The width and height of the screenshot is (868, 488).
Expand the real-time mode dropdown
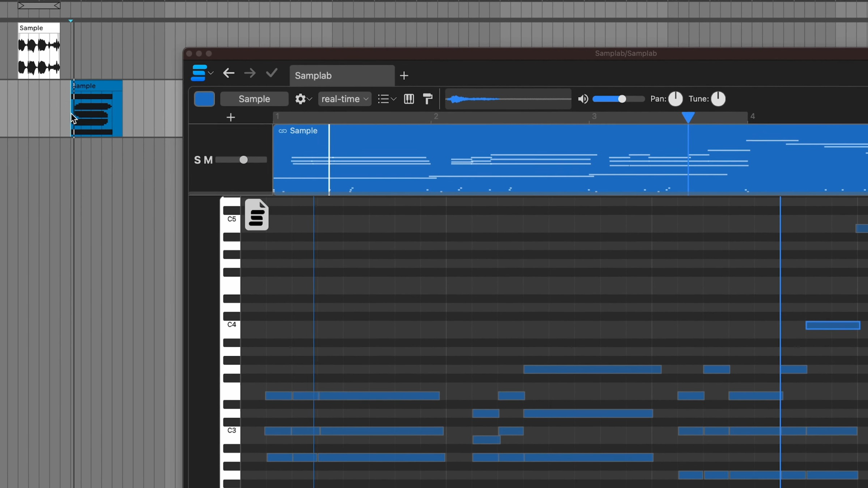(x=345, y=99)
